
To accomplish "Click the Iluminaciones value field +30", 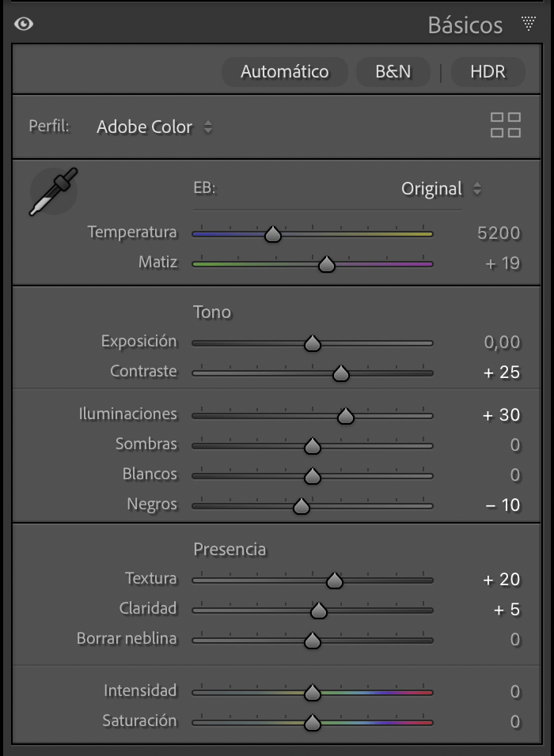I will click(x=502, y=415).
